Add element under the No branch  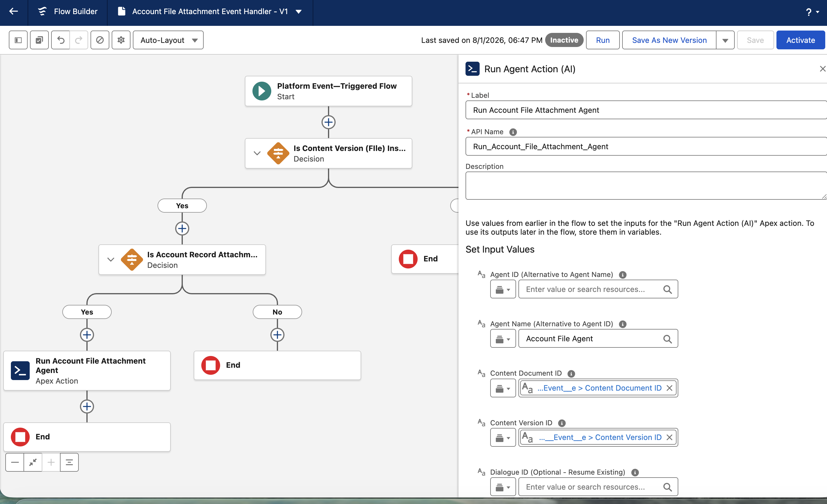click(277, 335)
